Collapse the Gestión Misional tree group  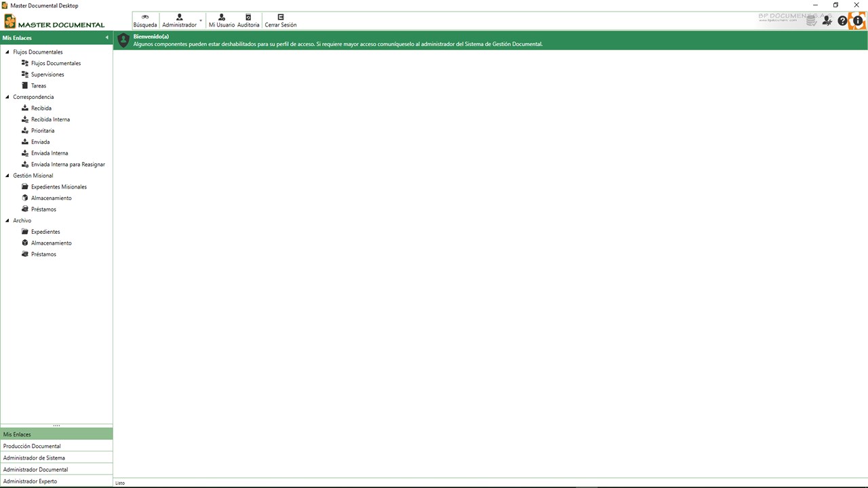pos(7,176)
